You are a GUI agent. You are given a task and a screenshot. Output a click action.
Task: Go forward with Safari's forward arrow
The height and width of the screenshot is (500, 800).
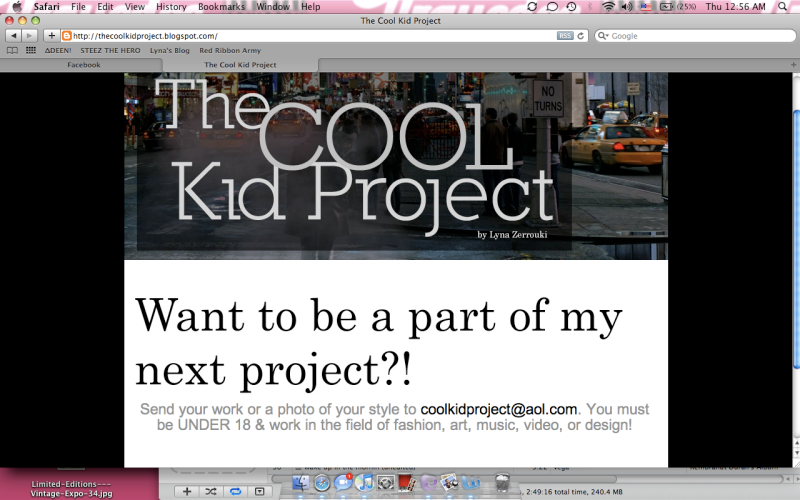pos(29,36)
